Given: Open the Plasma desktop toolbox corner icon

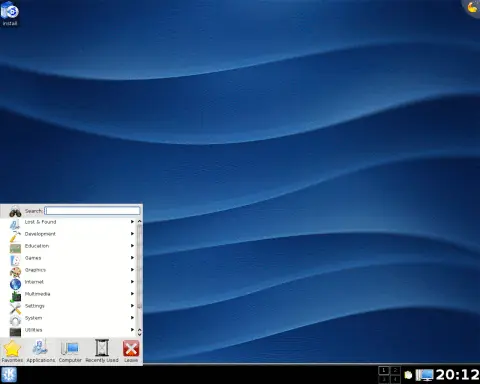Looking at the screenshot, I should pyautogui.click(x=473, y=7).
